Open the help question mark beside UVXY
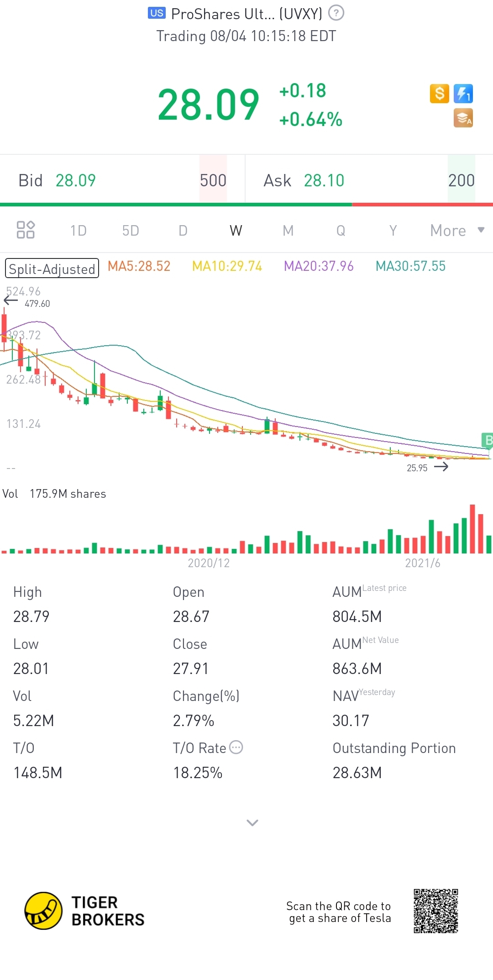This screenshot has width=493, height=980. pos(336,13)
